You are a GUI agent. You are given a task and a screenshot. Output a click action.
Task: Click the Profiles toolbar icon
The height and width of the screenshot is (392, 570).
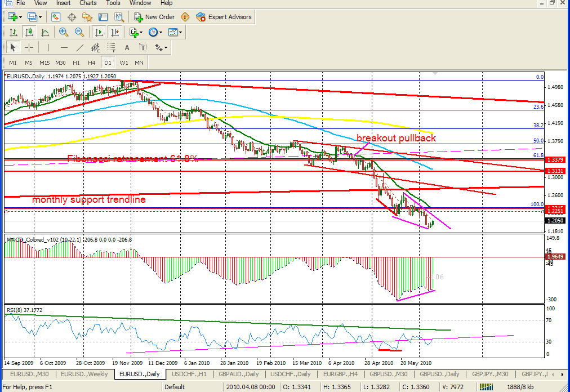point(32,17)
